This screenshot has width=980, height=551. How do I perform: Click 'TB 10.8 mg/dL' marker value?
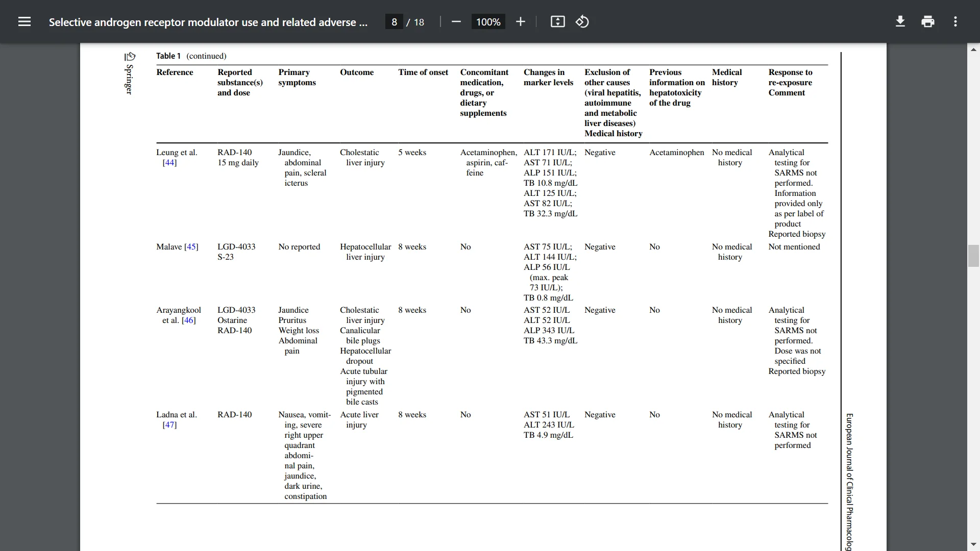click(x=550, y=183)
